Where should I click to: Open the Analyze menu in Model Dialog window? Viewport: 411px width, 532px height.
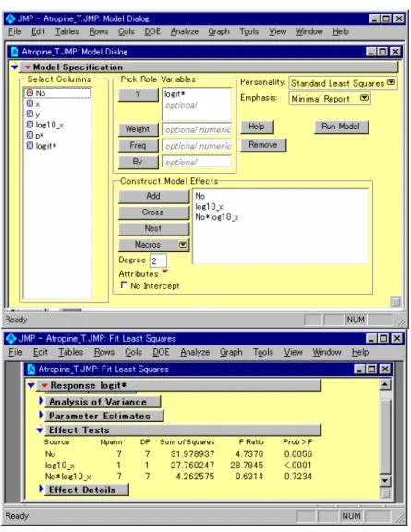(x=185, y=31)
